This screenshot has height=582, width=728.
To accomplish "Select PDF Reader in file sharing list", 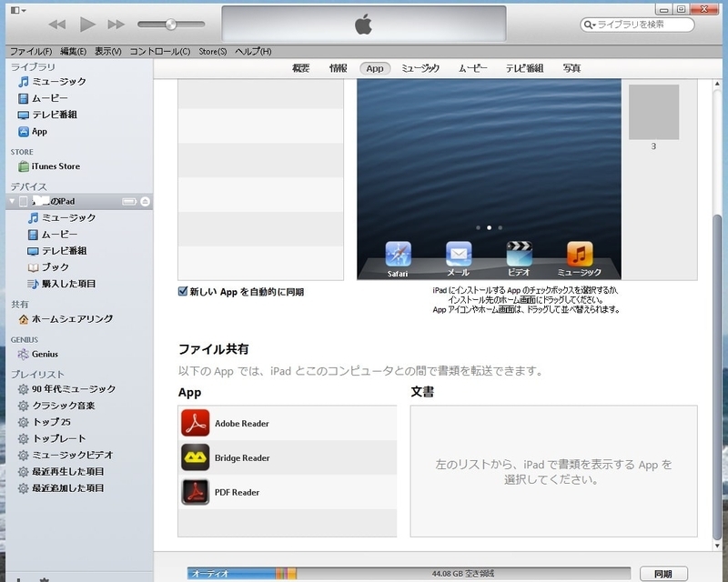I will [x=288, y=492].
